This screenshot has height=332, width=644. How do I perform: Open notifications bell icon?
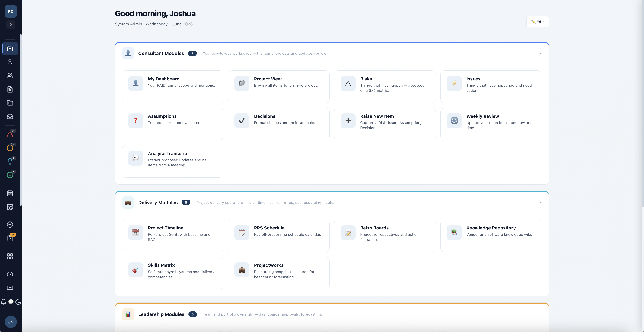point(4,302)
